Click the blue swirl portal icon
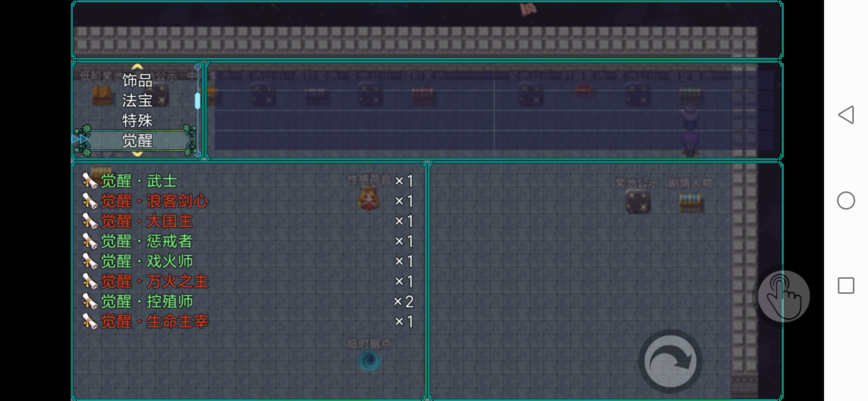The image size is (868, 401). pyautogui.click(x=369, y=361)
